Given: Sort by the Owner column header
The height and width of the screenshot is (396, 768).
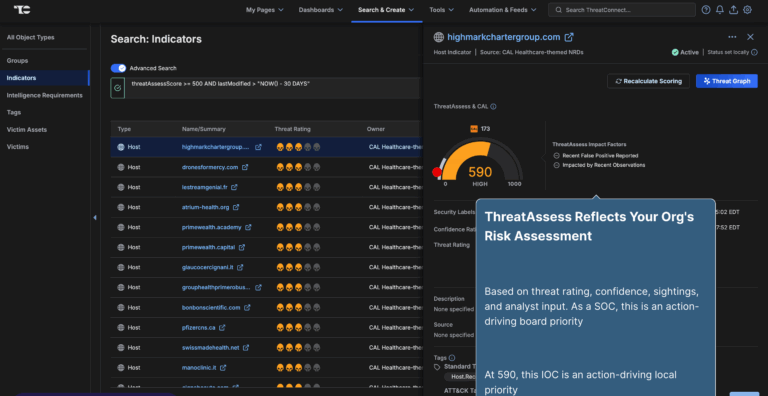Looking at the screenshot, I should coord(376,129).
